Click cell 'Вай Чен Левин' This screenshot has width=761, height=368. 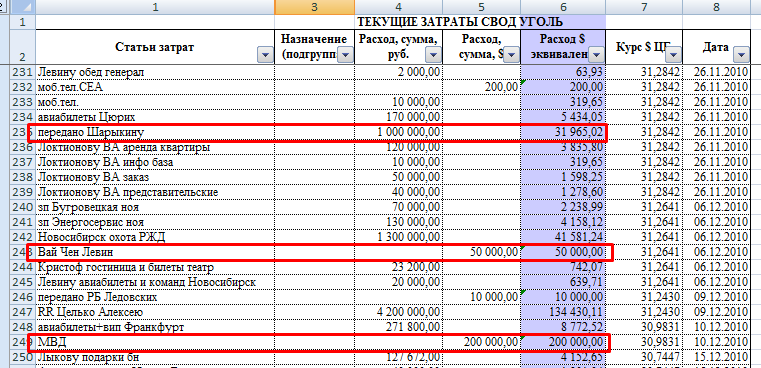click(155, 252)
